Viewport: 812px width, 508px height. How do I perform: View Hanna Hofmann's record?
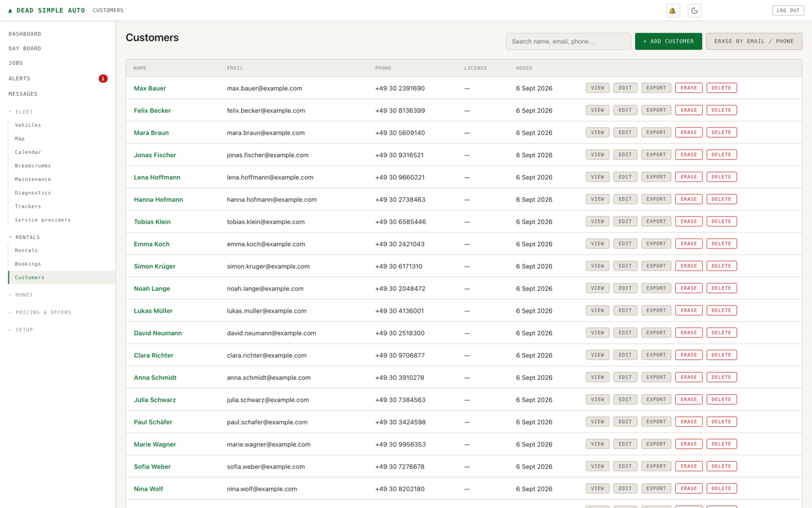point(597,199)
